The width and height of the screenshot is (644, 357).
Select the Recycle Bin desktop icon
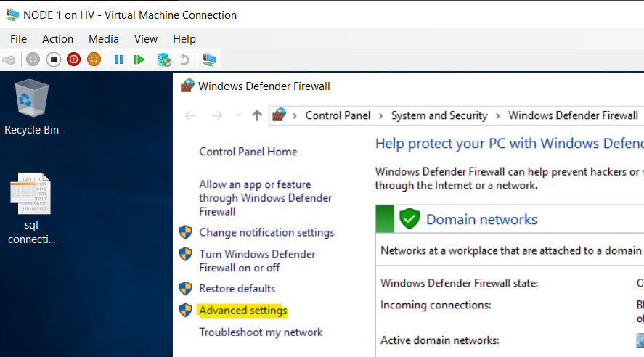[32, 107]
